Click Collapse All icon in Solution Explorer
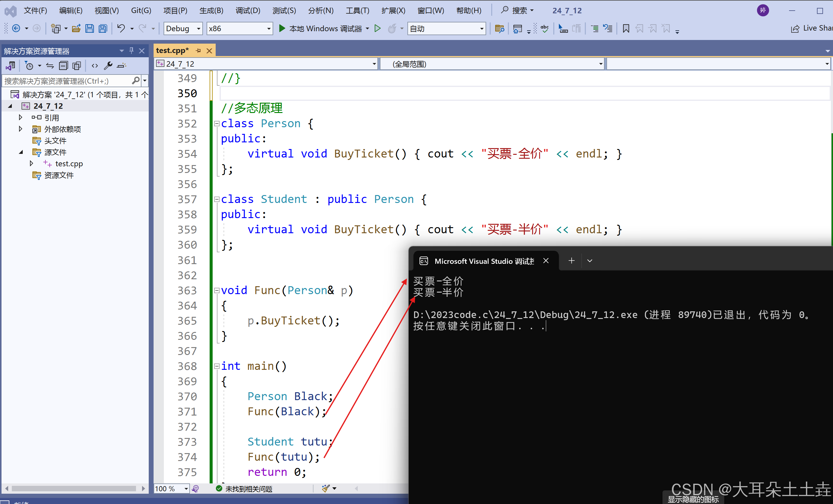The width and height of the screenshot is (833, 504). [x=63, y=66]
